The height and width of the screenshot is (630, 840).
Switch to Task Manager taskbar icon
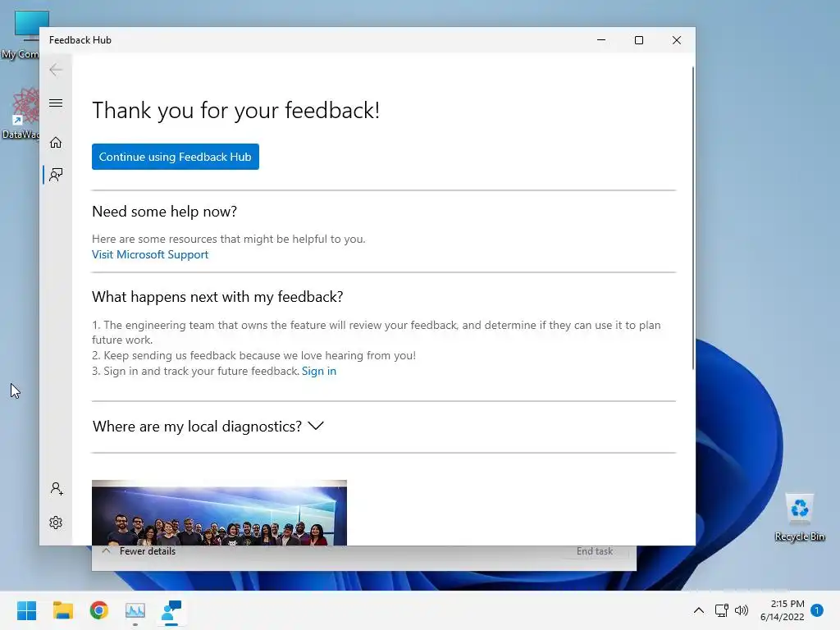(135, 610)
